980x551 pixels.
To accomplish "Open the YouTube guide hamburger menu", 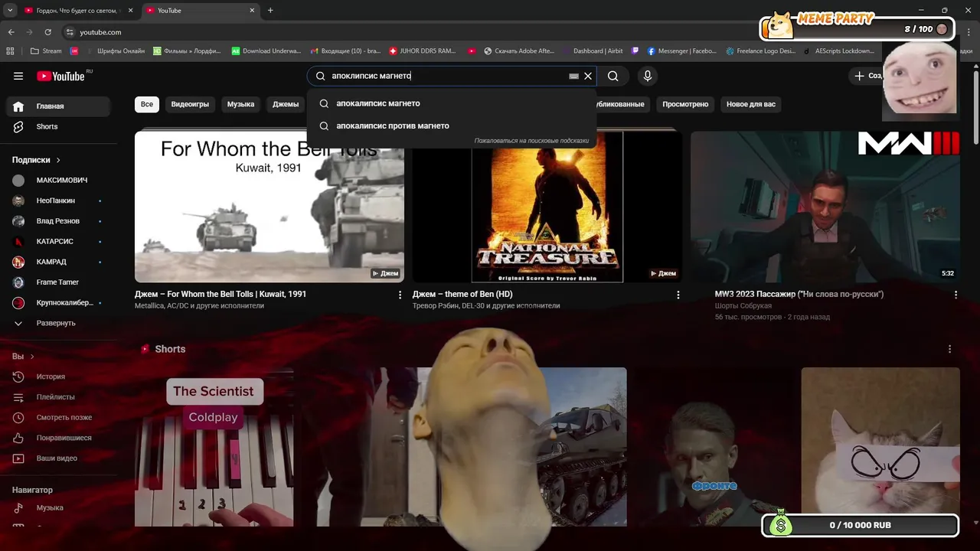I will 18,76.
